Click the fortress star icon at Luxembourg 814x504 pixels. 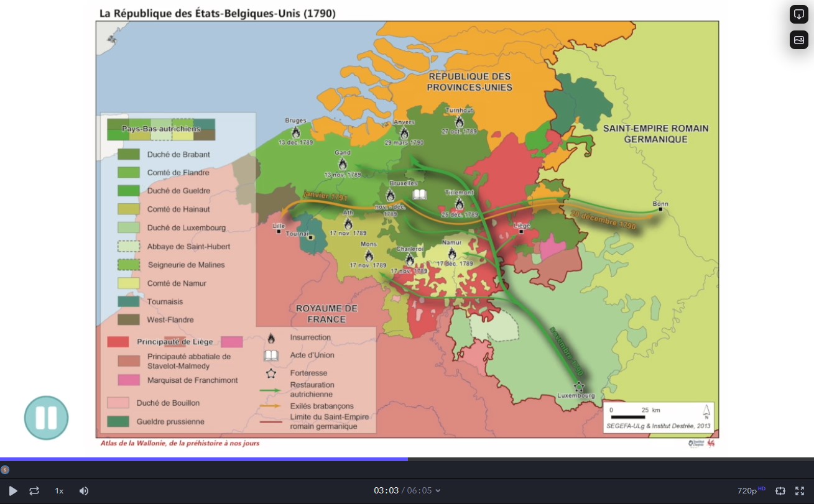[579, 386]
